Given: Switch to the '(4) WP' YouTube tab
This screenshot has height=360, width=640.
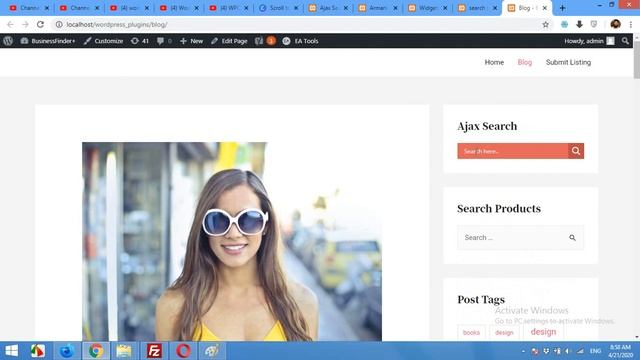Looking at the screenshot, I should click(x=229, y=8).
